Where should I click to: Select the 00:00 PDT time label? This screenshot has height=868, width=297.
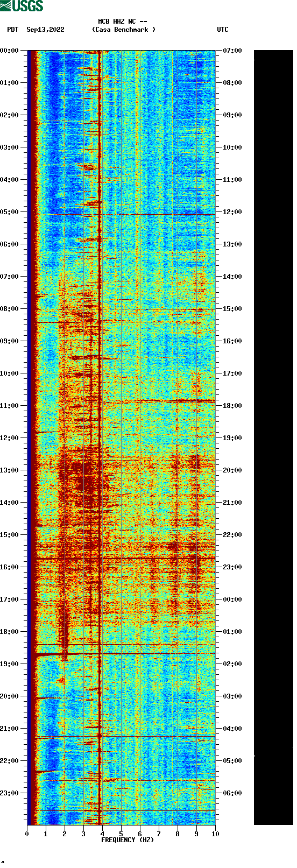click(x=10, y=51)
